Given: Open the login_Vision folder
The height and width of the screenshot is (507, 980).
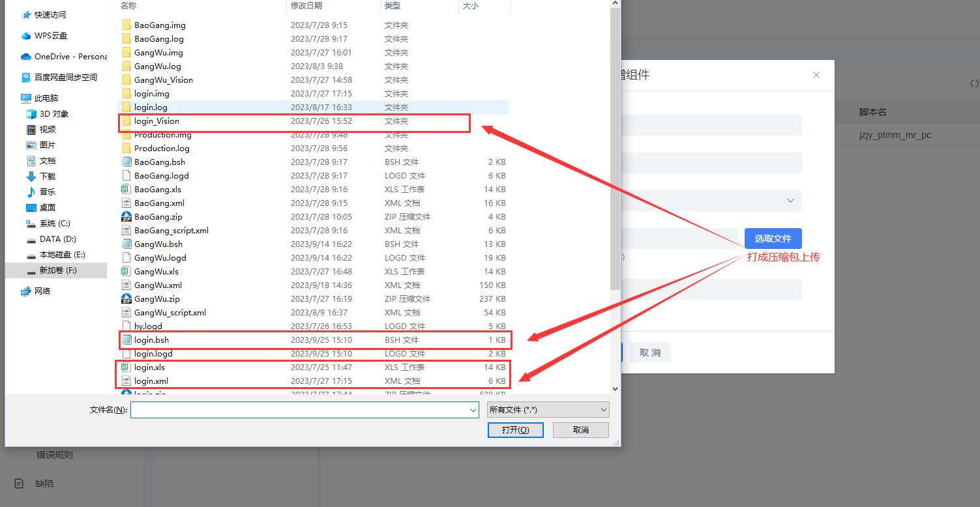Looking at the screenshot, I should [x=156, y=121].
